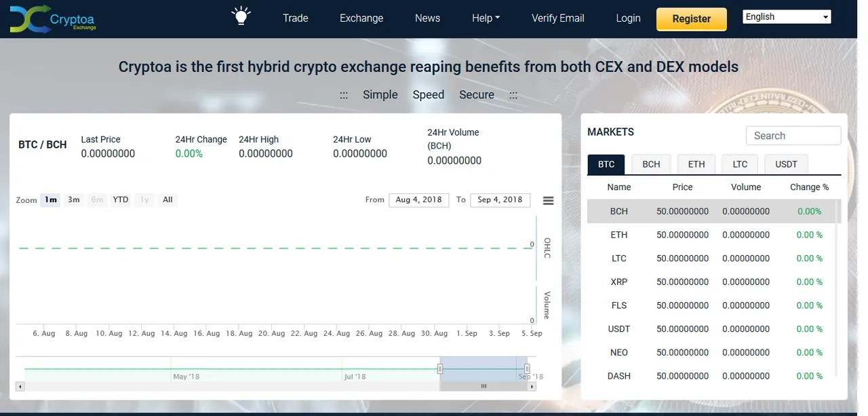Set chart zoom to All
The image size is (868, 416).
tap(167, 200)
